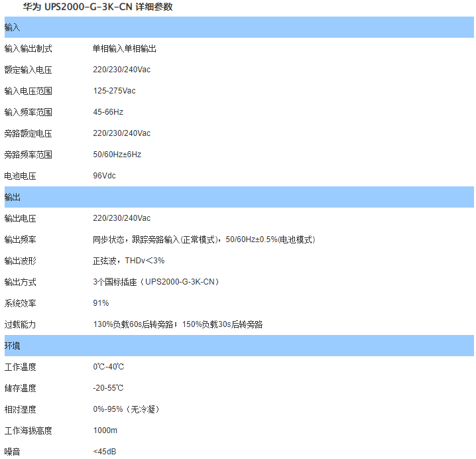
Task: Select the 输出 section header bar
Action: (x=238, y=198)
